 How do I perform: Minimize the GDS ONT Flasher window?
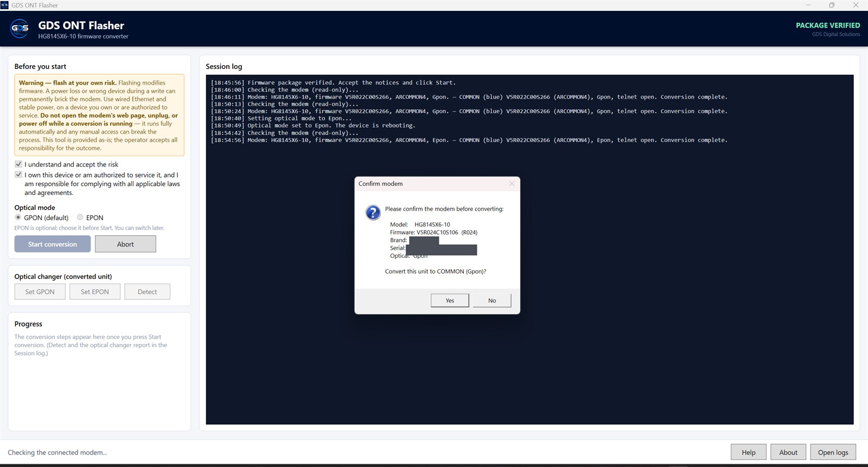pos(808,5)
